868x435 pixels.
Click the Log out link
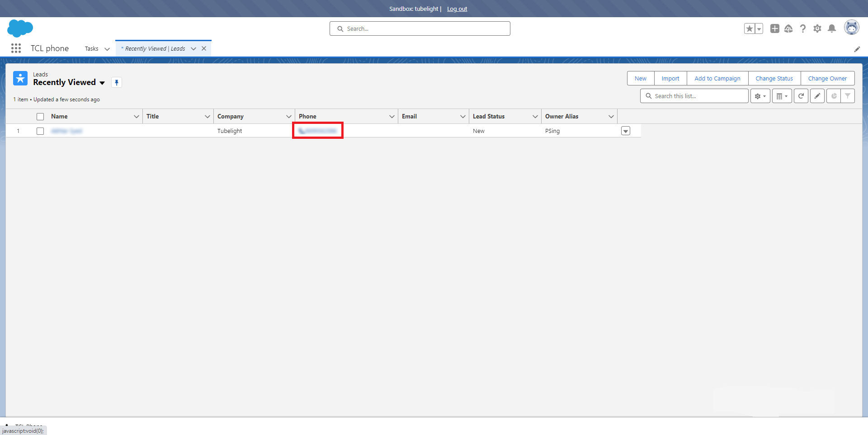click(x=457, y=9)
